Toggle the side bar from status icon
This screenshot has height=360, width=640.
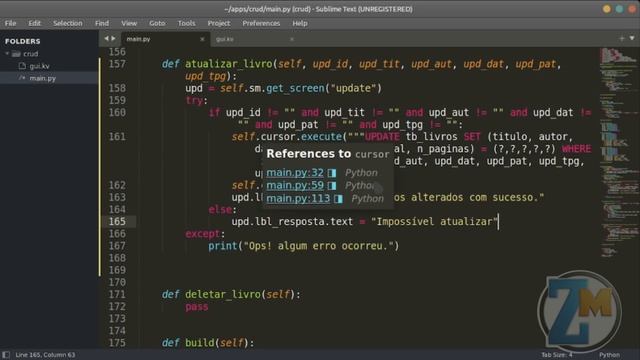(x=6, y=355)
